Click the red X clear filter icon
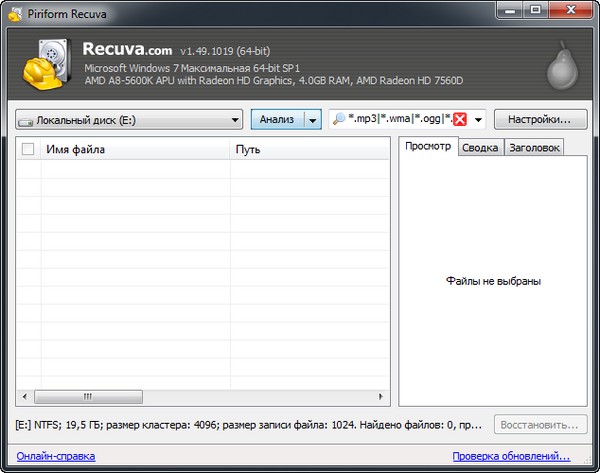The height and width of the screenshot is (473, 600). [459, 120]
